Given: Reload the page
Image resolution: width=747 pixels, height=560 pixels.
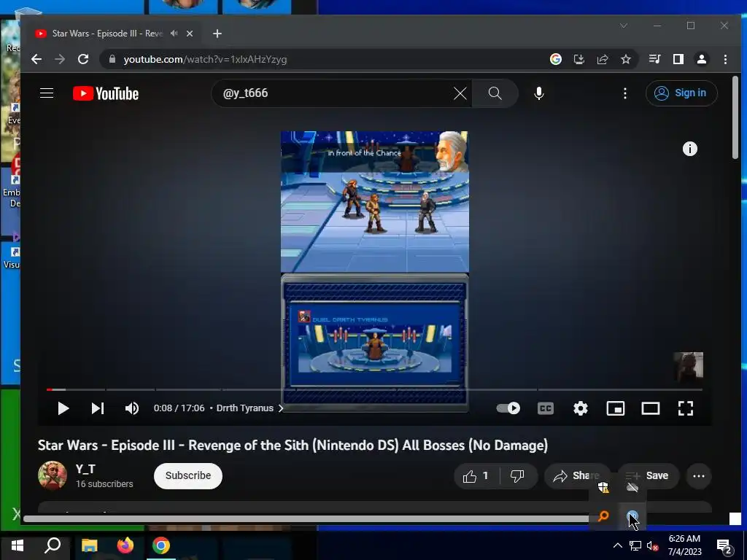Looking at the screenshot, I should pyautogui.click(x=83, y=59).
